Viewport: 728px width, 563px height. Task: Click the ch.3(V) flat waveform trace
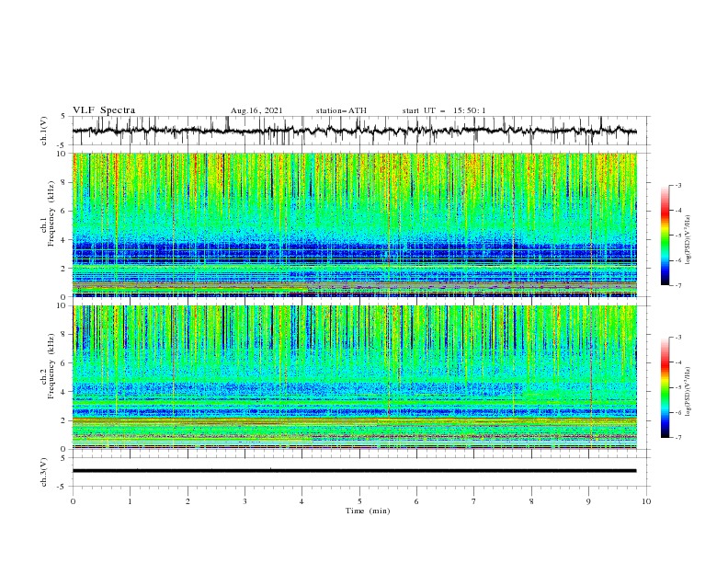355,471
